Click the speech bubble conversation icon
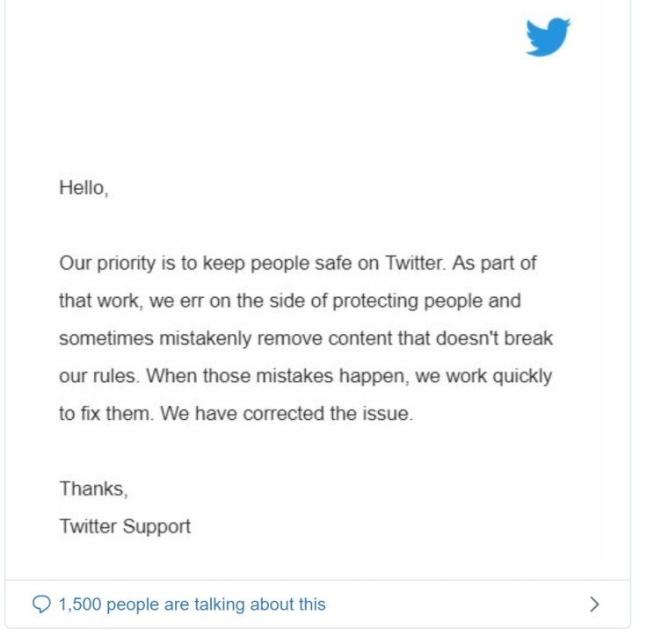 (x=41, y=604)
